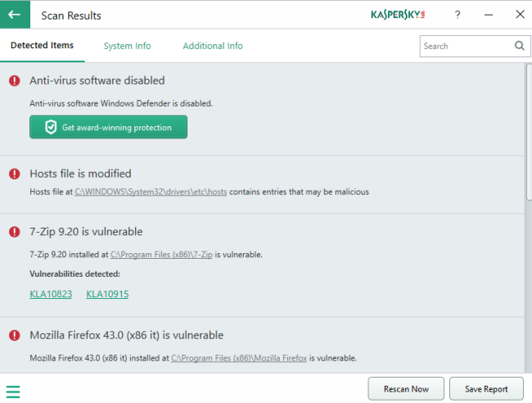Click Get award-winning protection button

(108, 127)
